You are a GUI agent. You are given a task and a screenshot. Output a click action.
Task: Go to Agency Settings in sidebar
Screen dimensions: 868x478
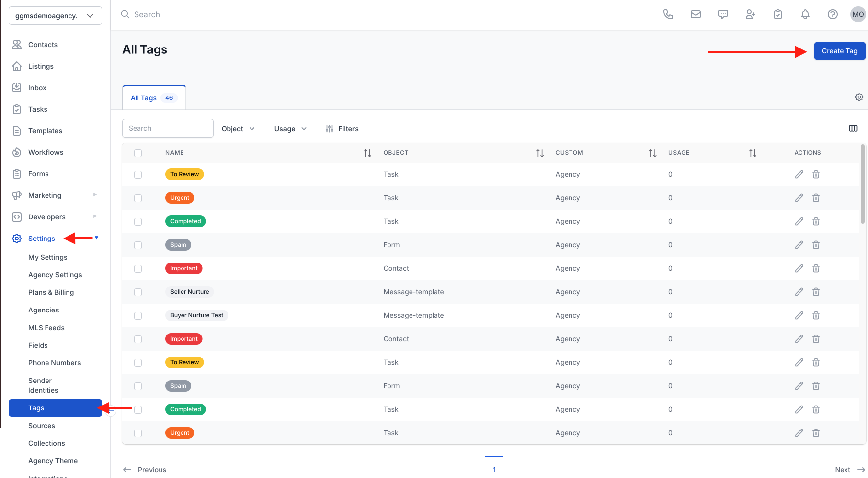coord(55,275)
